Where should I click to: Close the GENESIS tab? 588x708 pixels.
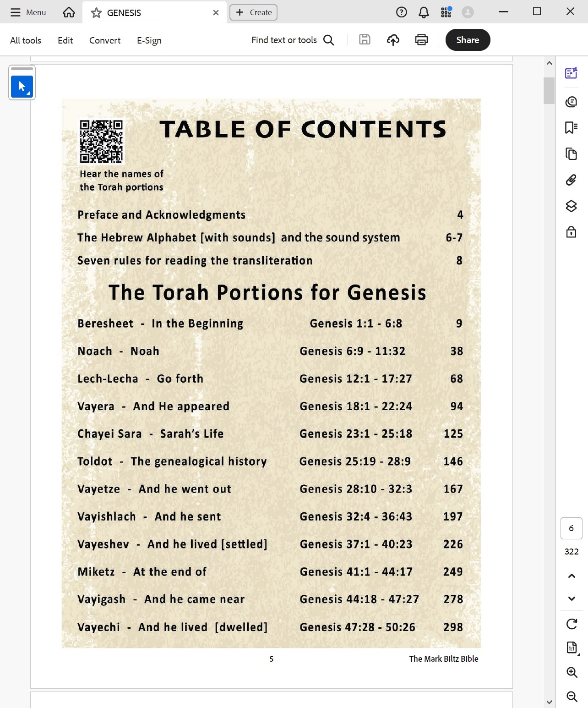point(216,13)
